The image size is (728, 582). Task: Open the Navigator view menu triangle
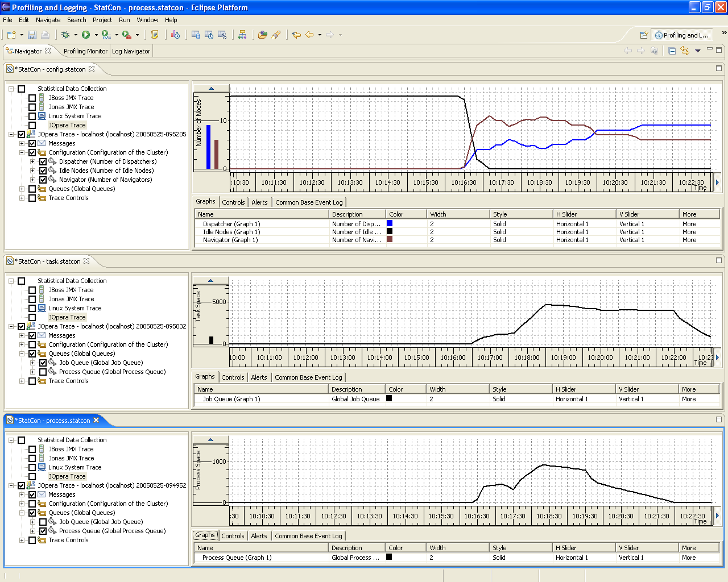(698, 51)
